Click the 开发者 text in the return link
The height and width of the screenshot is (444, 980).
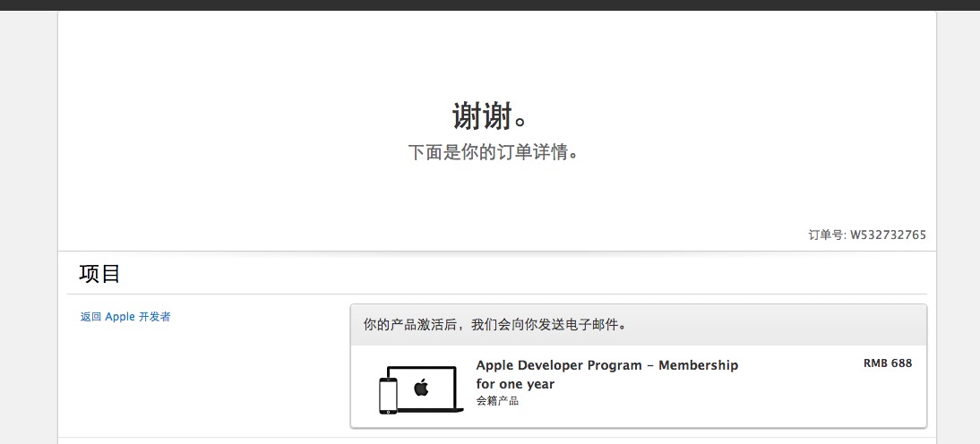[154, 317]
